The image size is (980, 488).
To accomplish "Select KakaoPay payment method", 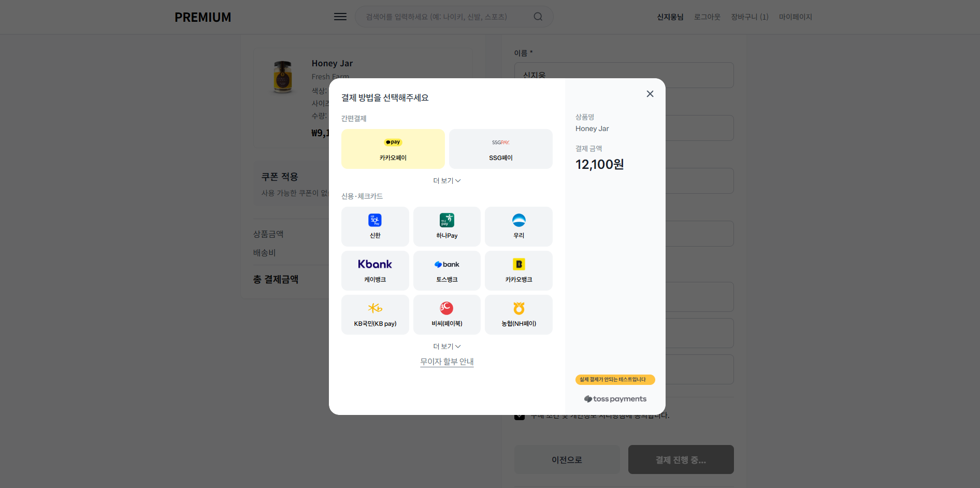I will pyautogui.click(x=393, y=149).
